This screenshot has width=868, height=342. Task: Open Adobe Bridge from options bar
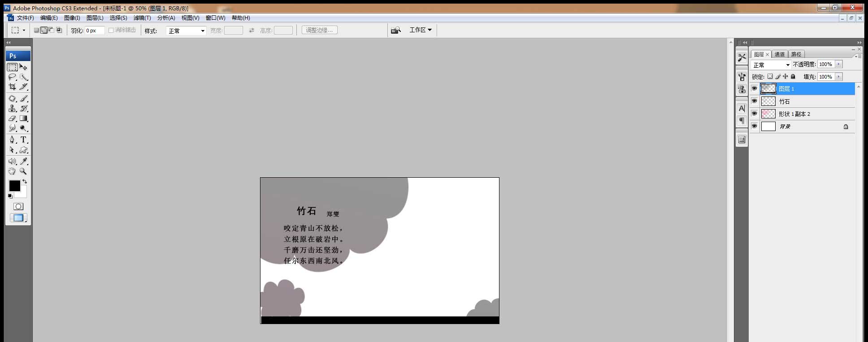tap(395, 30)
